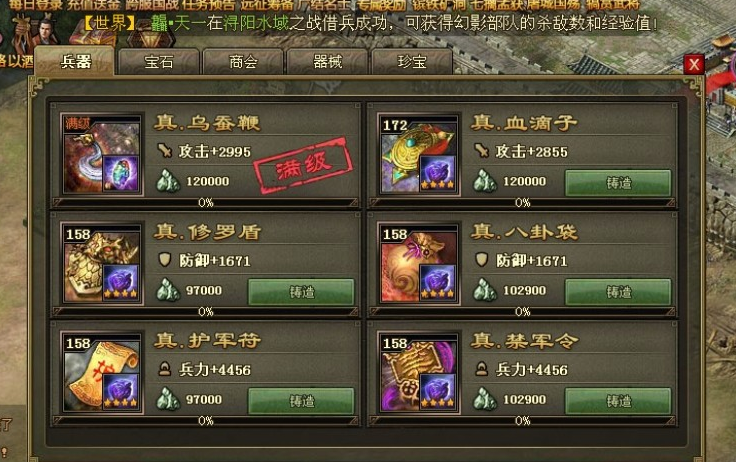736x462 pixels.
Task: Click the starred gem slot on 真.血滴子
Action: [x=437, y=173]
